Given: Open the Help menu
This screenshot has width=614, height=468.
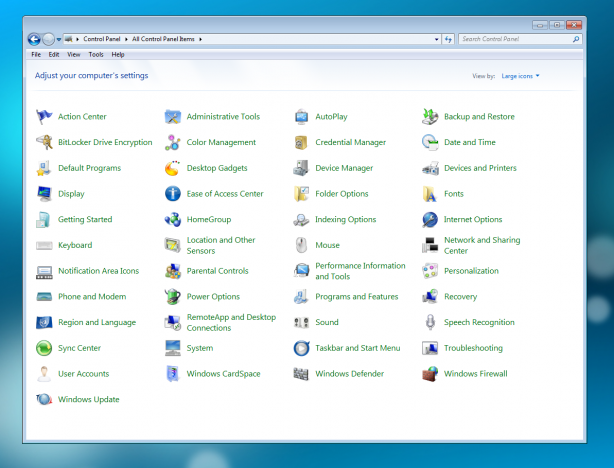Looking at the screenshot, I should (118, 54).
